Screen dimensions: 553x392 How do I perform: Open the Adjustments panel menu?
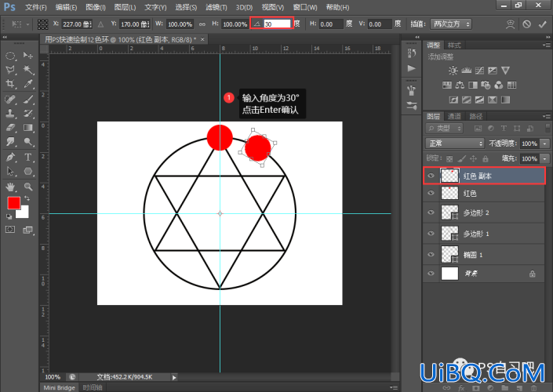tap(547, 45)
